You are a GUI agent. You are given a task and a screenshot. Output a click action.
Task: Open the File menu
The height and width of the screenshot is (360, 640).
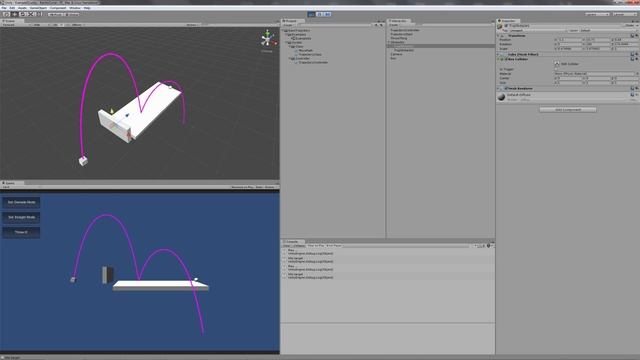4,8
